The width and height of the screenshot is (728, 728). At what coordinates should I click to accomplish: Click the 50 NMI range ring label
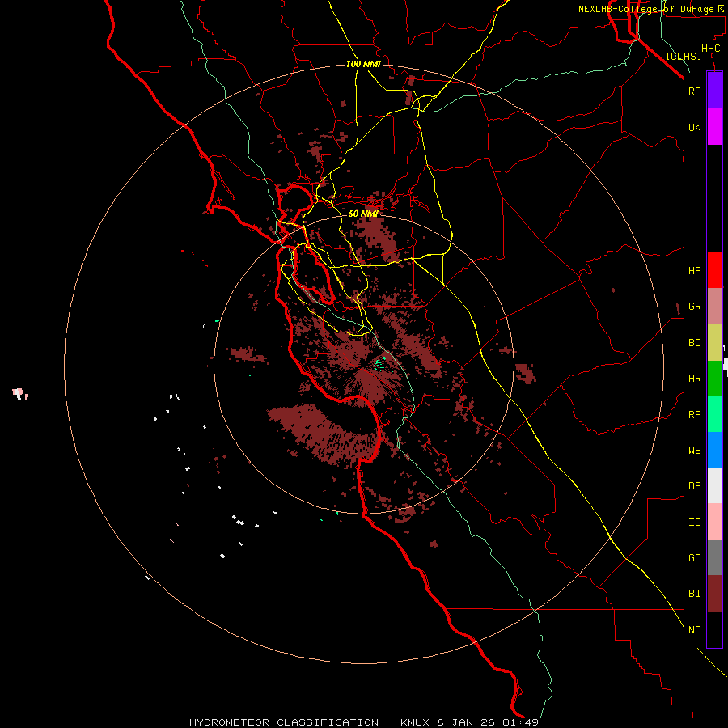(x=363, y=214)
